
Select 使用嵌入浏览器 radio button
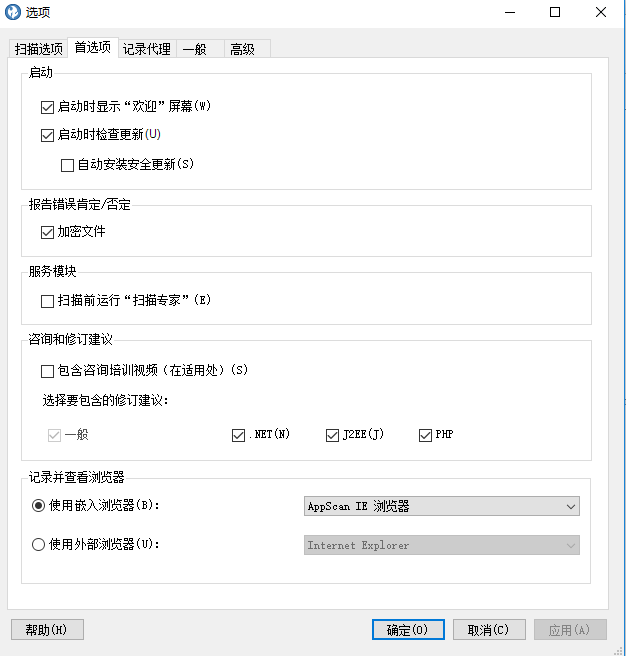pos(38,506)
